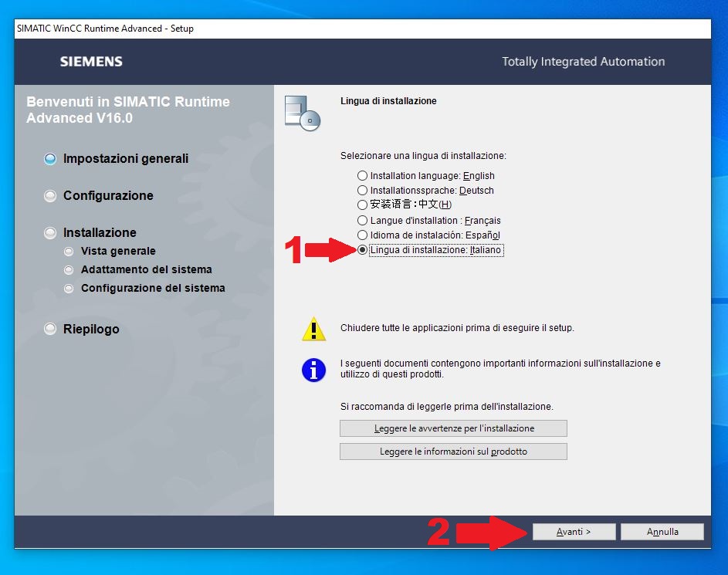Click the Riepilogo step bullet
Viewport: 728px width, 575px height.
pos(50,329)
